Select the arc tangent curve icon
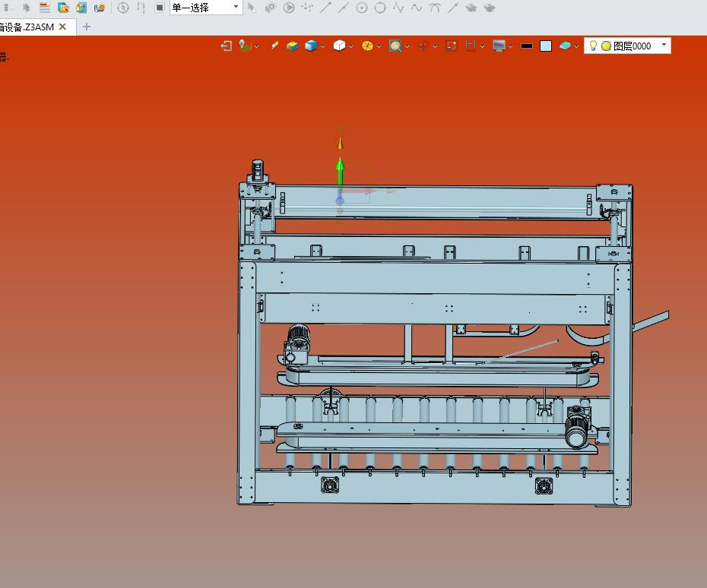Screen dimensions: 707x588 [435, 7]
